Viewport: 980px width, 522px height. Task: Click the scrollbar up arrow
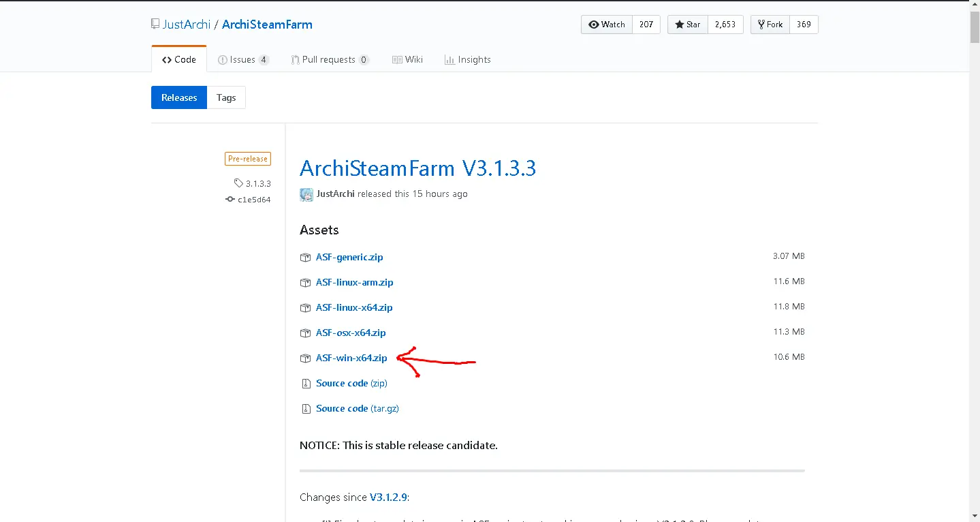pyautogui.click(x=975, y=5)
